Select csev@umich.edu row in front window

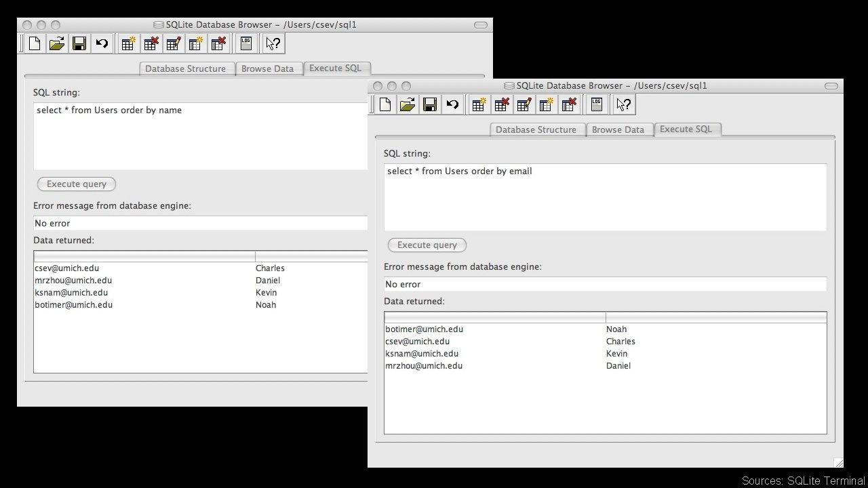click(x=605, y=341)
